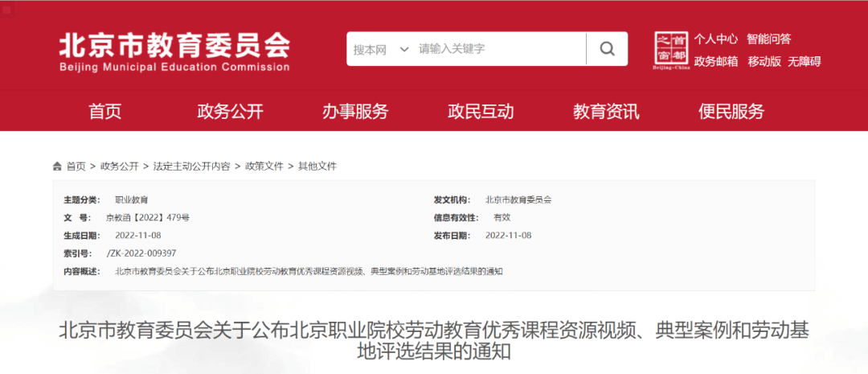Enable 无障碍 mode link
Screen dimensions: 868x374
tap(805, 61)
